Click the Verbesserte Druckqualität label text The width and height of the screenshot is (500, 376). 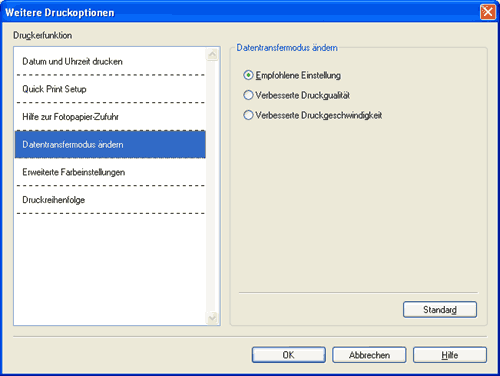[x=302, y=95]
